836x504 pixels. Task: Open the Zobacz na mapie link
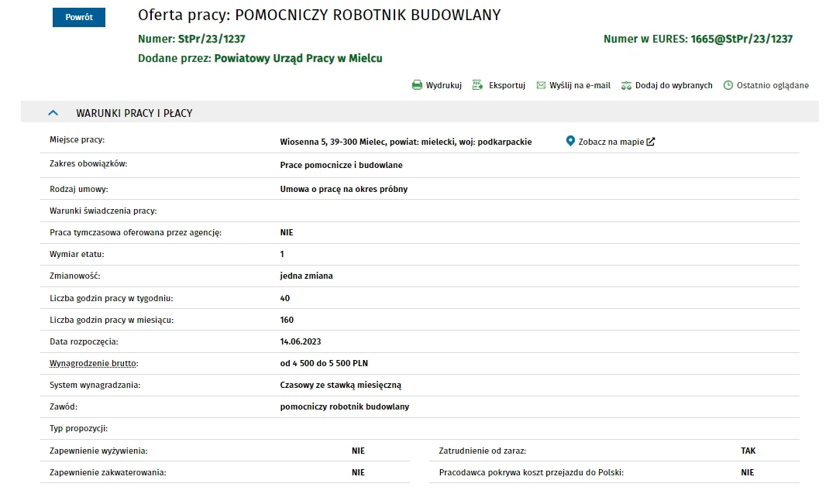[611, 142]
